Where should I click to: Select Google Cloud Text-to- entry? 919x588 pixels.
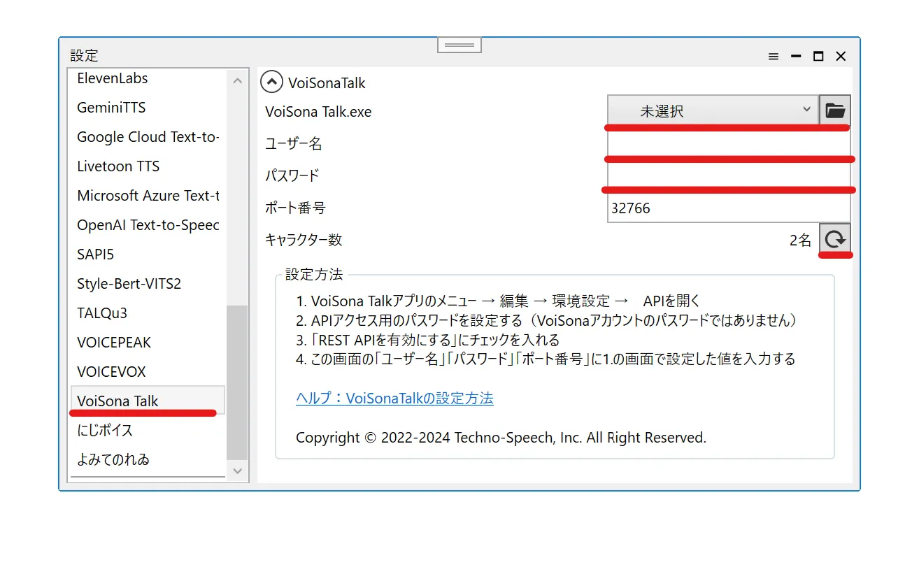148,137
